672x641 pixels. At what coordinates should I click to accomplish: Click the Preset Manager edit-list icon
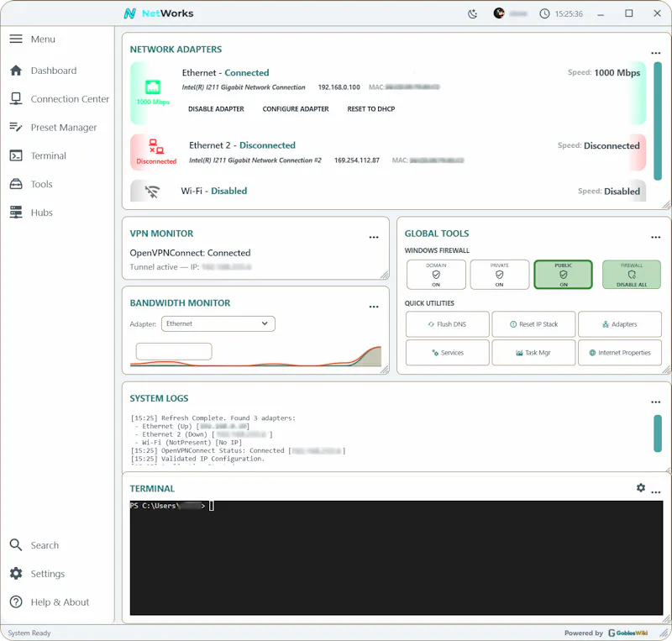point(16,127)
